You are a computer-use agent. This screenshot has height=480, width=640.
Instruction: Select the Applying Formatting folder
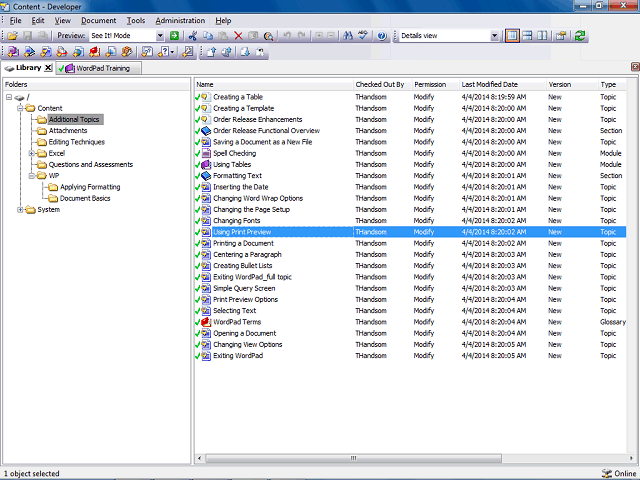(90, 187)
